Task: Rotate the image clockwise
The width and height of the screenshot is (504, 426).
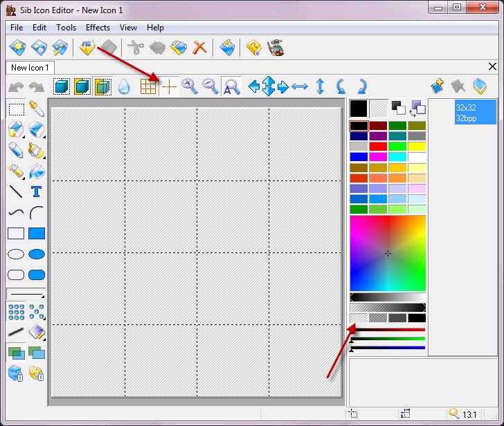Action: coord(361,86)
